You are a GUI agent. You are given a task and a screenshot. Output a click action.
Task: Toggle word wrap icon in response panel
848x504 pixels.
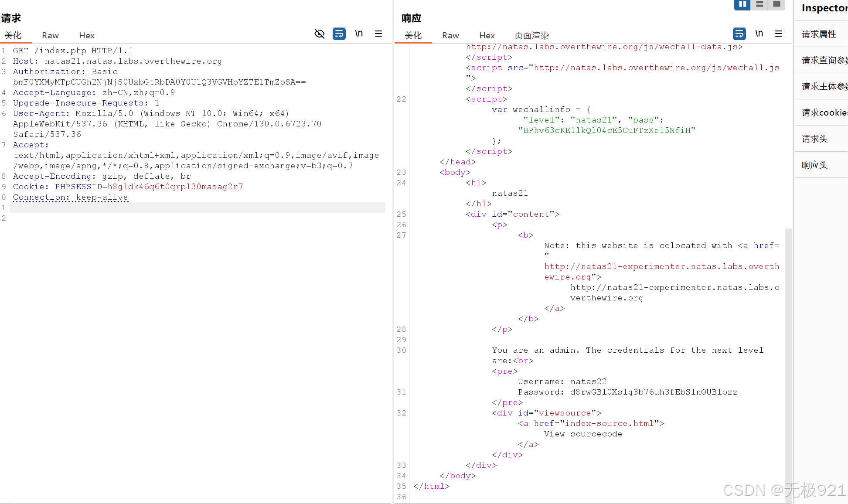[739, 34]
